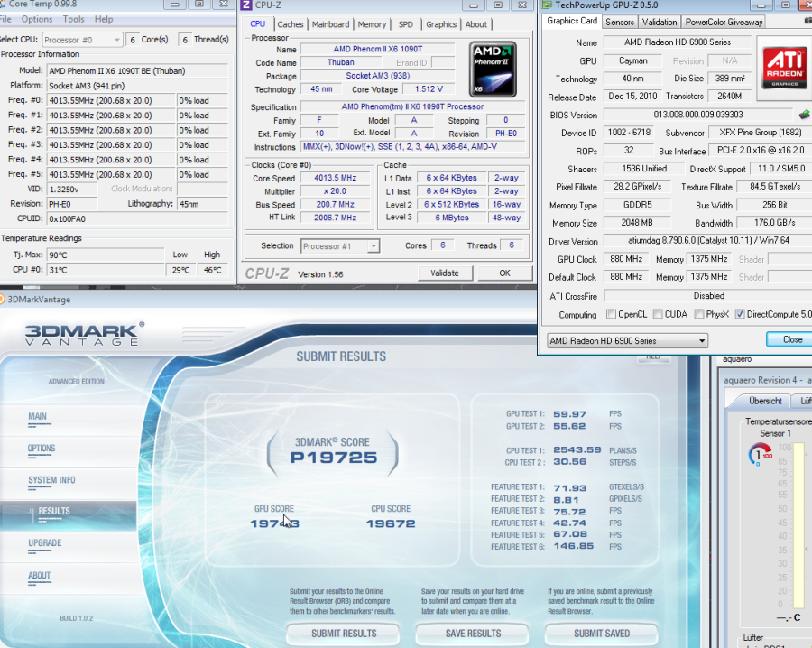Click the 3DMark Vantage logo
This screenshot has width=812, height=648.
click(x=84, y=334)
